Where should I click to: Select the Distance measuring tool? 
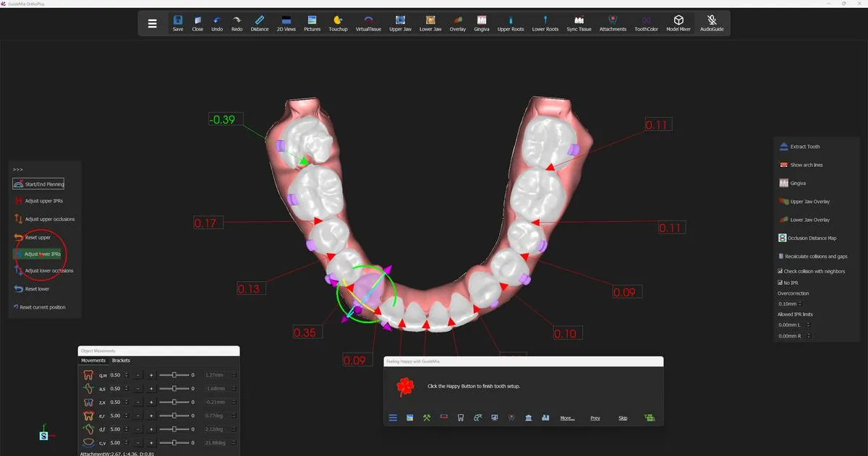[x=260, y=23]
